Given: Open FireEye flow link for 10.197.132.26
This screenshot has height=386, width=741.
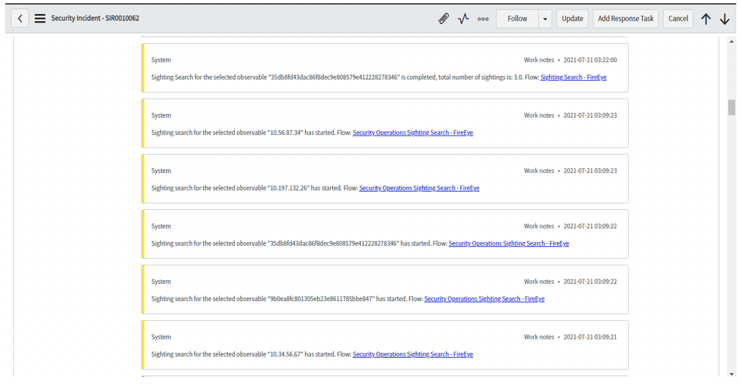Looking at the screenshot, I should [x=419, y=188].
